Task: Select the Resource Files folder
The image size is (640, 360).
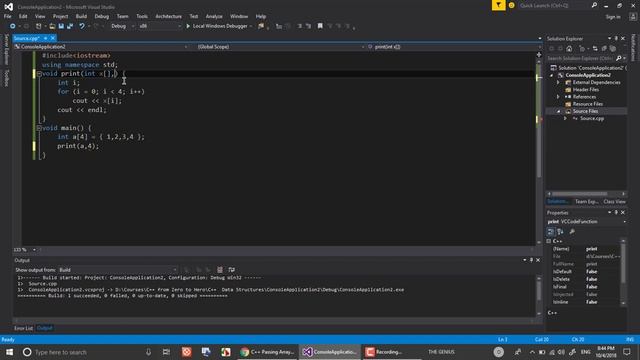Action: pyautogui.click(x=587, y=104)
